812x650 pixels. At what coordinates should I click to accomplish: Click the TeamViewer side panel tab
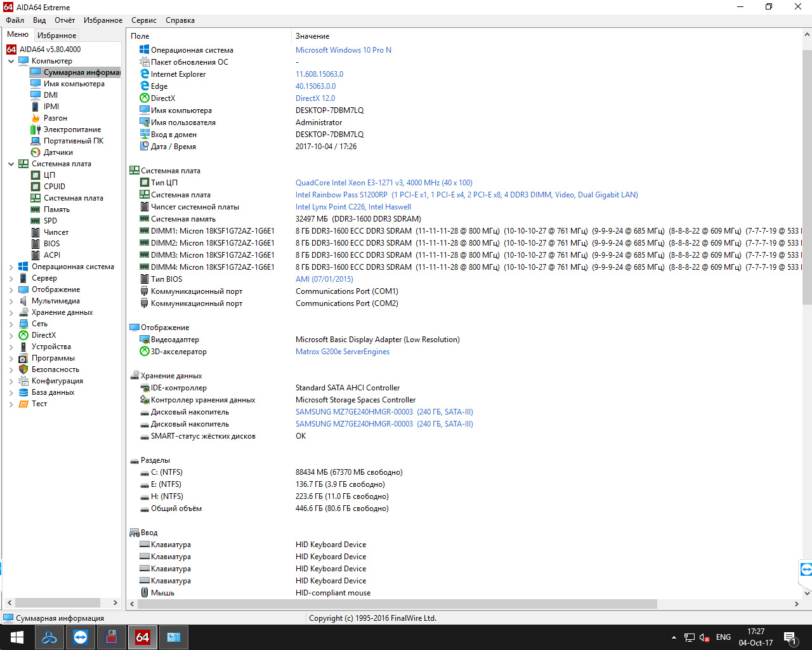pos(806,569)
